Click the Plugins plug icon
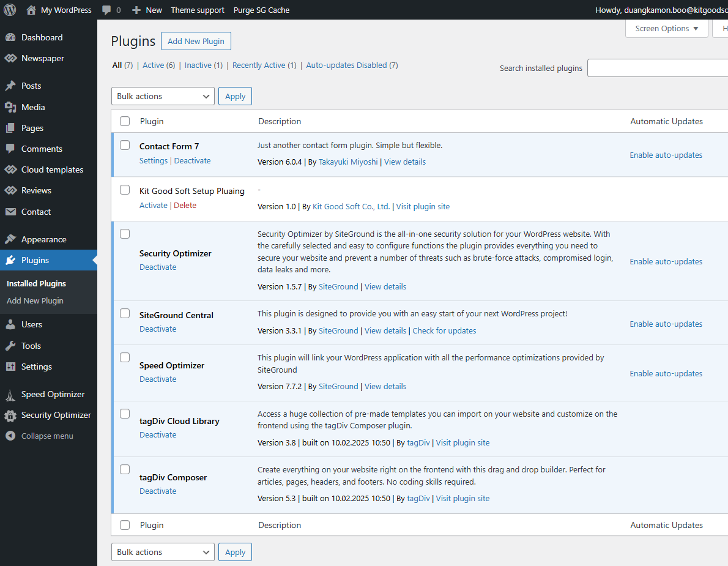 tap(10, 261)
